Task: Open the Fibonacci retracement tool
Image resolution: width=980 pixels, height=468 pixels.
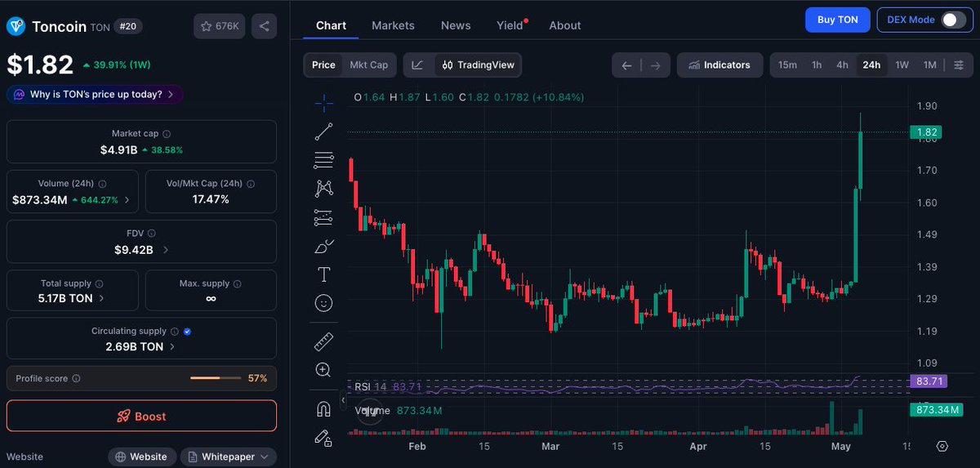Action: pos(323,160)
